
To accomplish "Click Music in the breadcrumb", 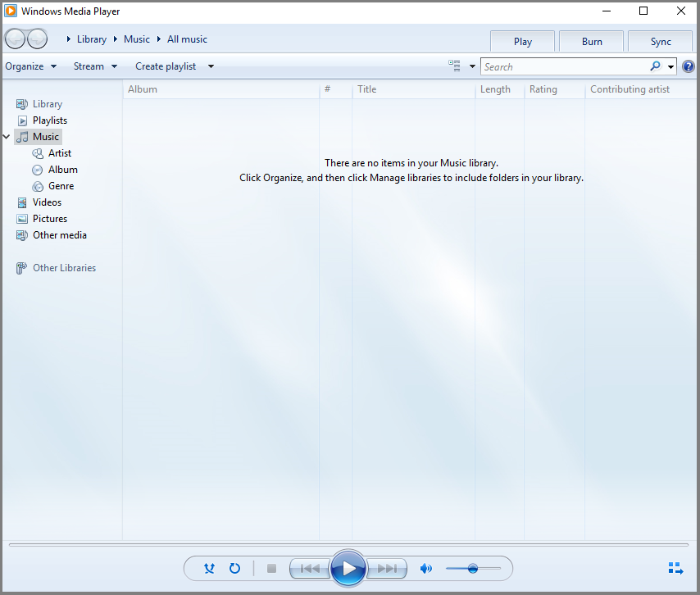I will click(137, 39).
